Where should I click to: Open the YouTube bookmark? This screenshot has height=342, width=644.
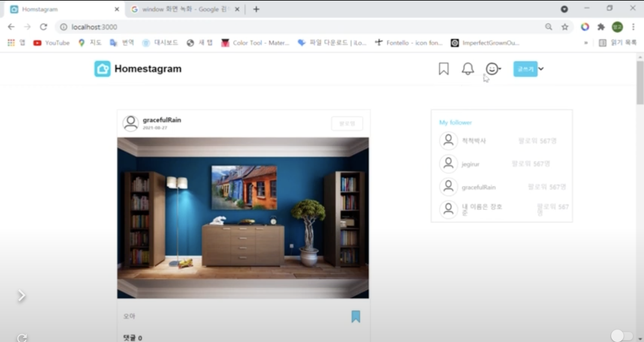click(51, 43)
